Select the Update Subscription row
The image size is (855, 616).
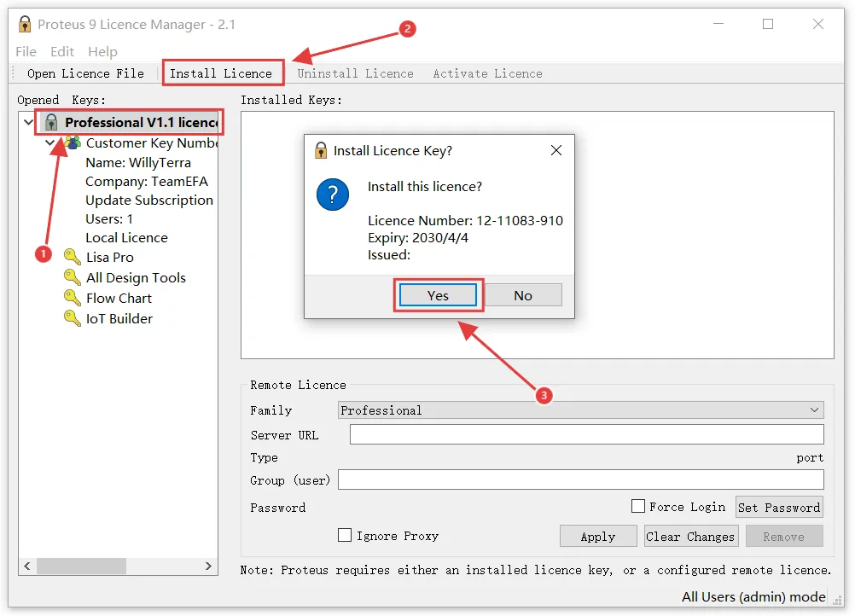pos(149,200)
